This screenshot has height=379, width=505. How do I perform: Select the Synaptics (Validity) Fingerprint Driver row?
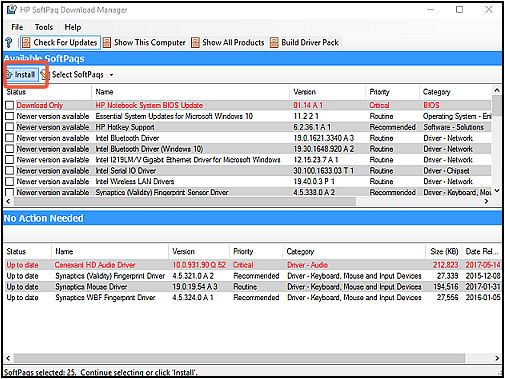253,276
